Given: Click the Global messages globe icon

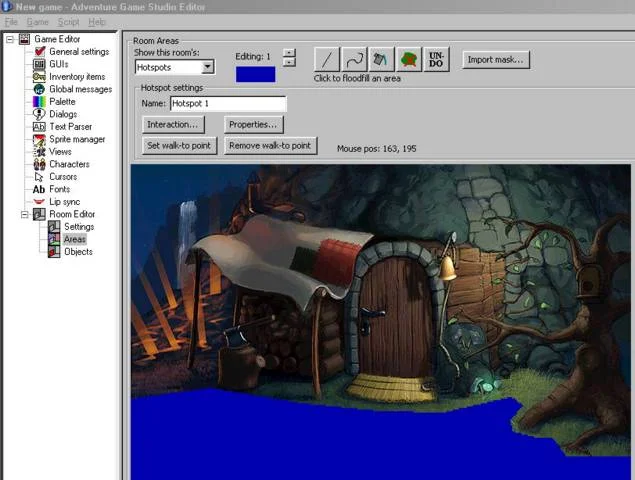Looking at the screenshot, I should click(39, 89).
